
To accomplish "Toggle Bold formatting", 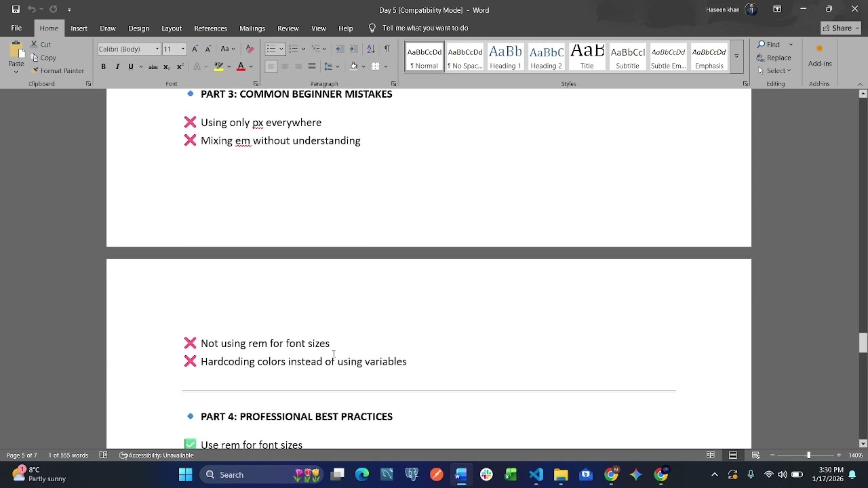I will tap(104, 66).
